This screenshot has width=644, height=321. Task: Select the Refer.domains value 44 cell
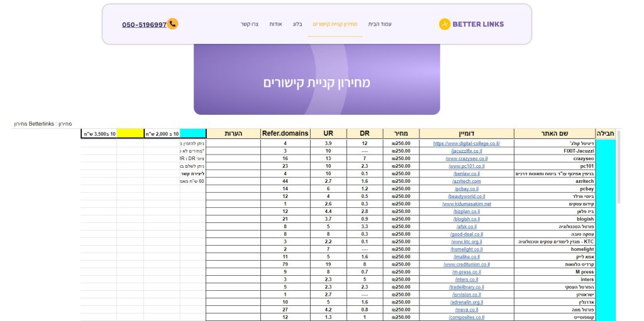point(285,181)
